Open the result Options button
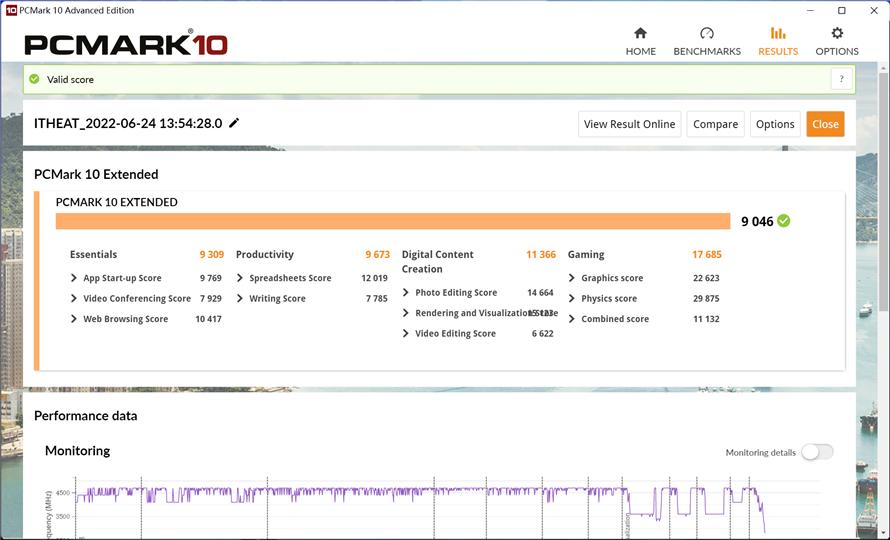The width and height of the screenshot is (890, 540). click(x=775, y=124)
